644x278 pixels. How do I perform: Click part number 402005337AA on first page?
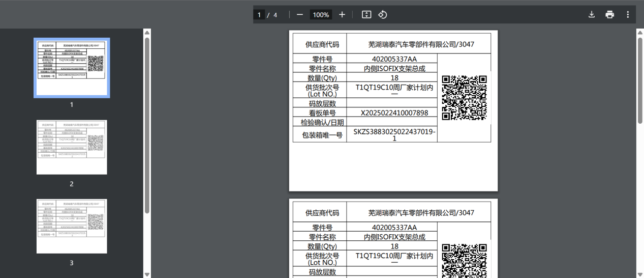(394, 59)
